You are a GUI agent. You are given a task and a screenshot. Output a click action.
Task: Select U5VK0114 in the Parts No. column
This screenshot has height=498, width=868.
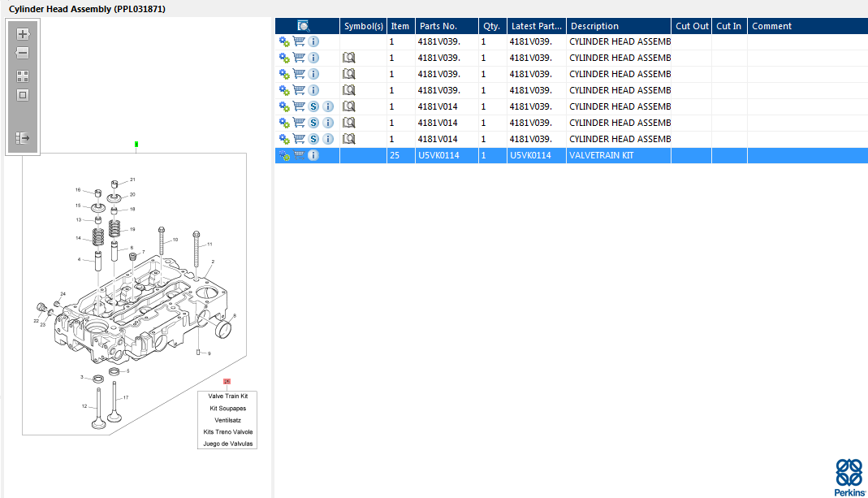(447, 156)
